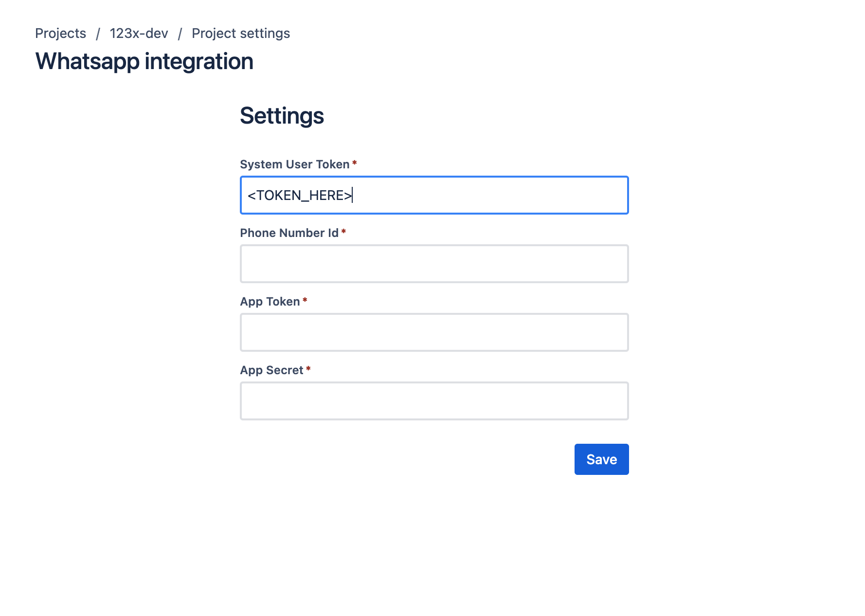Viewport: 865px width, 616px height.
Task: Select the <TOKEN_HERE> placeholder text
Action: pyautogui.click(x=299, y=195)
